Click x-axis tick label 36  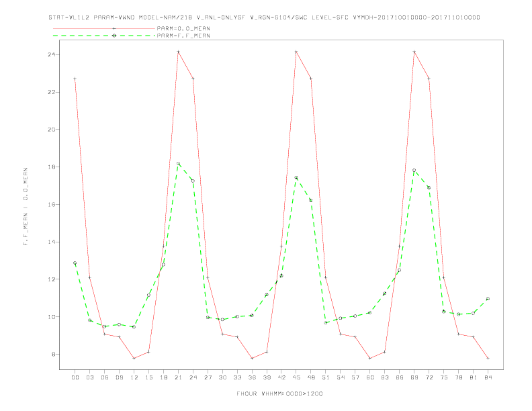click(x=252, y=377)
